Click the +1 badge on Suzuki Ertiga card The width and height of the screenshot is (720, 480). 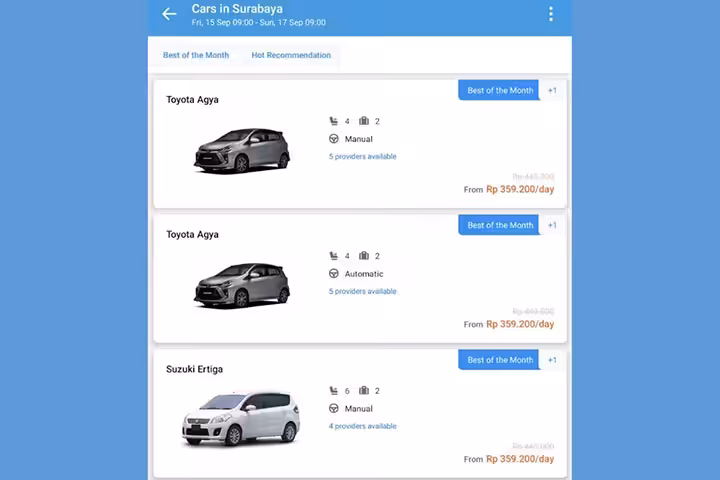[552, 360]
